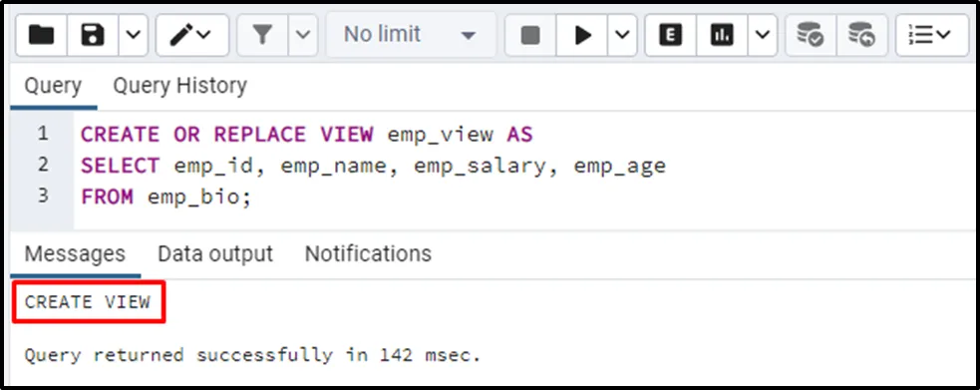Image resolution: width=980 pixels, height=390 pixels.
Task: Switch to Query History tab
Action: [180, 86]
